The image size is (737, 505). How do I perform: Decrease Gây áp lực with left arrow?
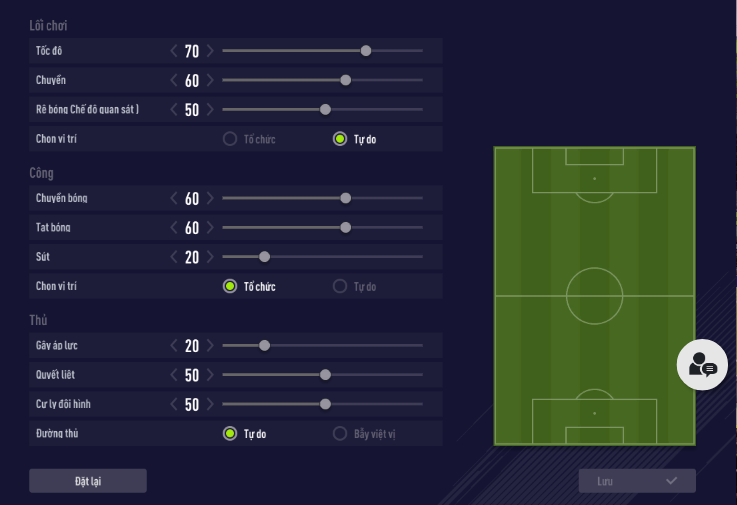pyautogui.click(x=174, y=346)
